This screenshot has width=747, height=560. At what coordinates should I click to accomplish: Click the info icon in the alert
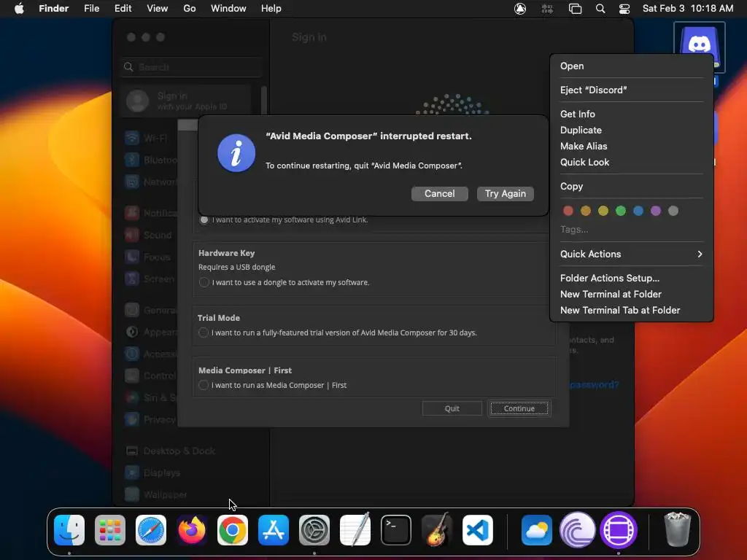pyautogui.click(x=236, y=153)
